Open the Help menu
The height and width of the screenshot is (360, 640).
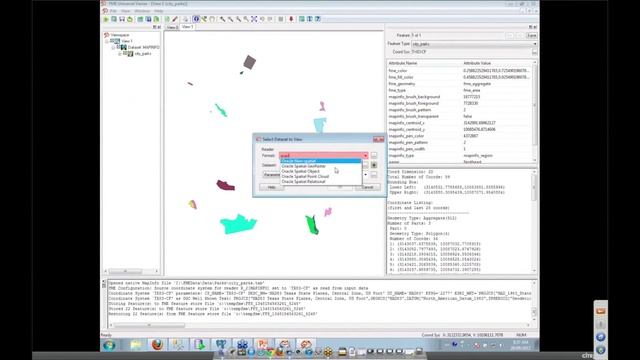tap(158, 11)
